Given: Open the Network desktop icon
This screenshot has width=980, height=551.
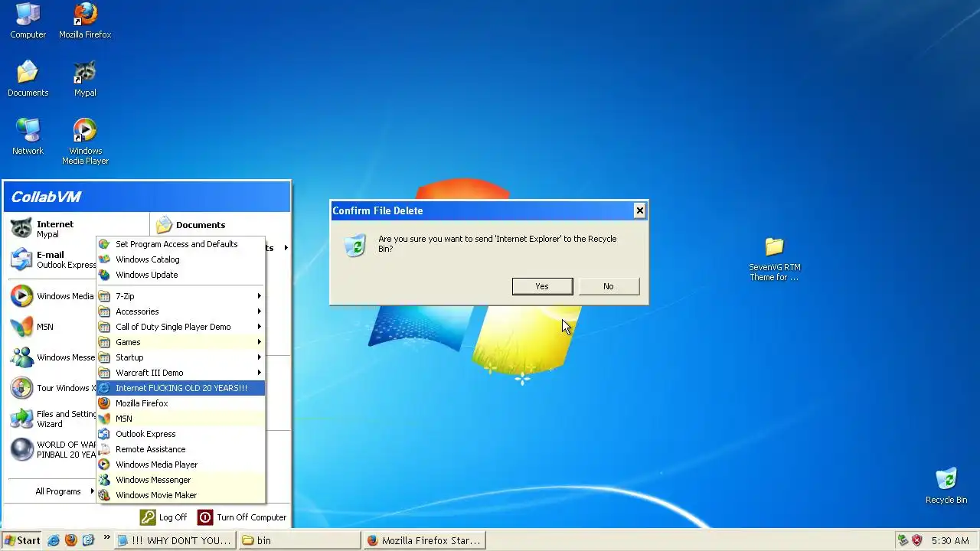Looking at the screenshot, I should 28,137.
